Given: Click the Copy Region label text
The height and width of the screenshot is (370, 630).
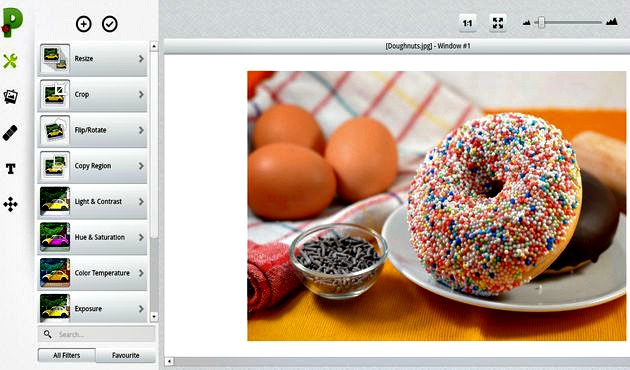Looking at the screenshot, I should [93, 166].
